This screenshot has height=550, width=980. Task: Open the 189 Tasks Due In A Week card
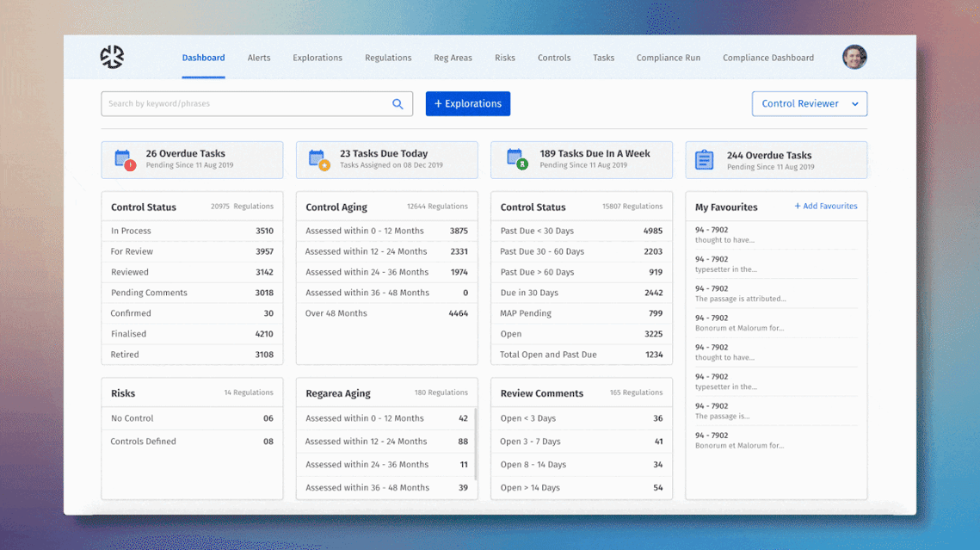click(x=582, y=160)
